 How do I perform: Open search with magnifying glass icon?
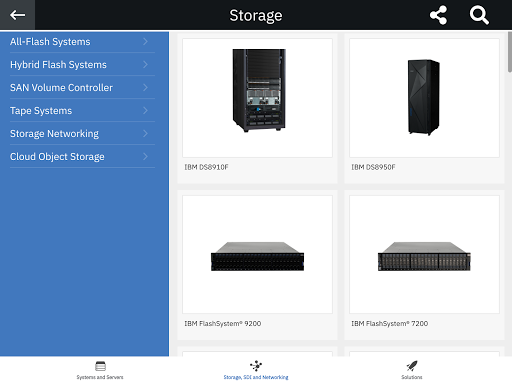pyautogui.click(x=479, y=15)
